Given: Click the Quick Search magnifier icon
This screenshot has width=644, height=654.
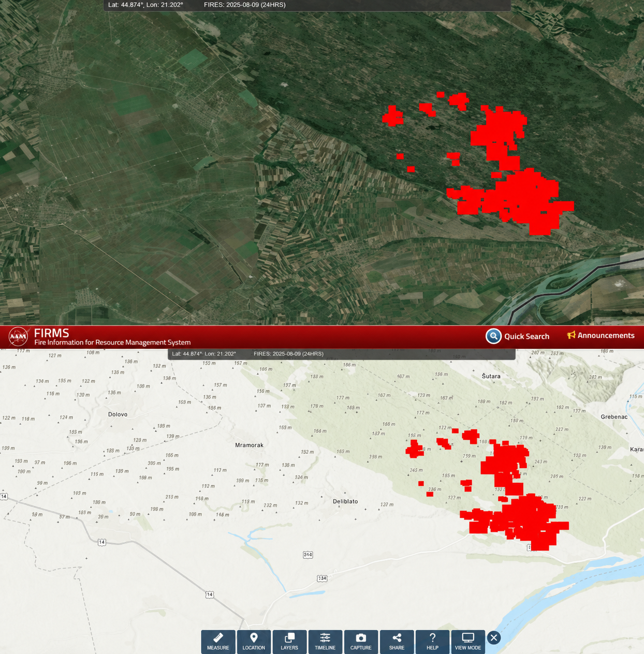Looking at the screenshot, I should click(x=493, y=336).
